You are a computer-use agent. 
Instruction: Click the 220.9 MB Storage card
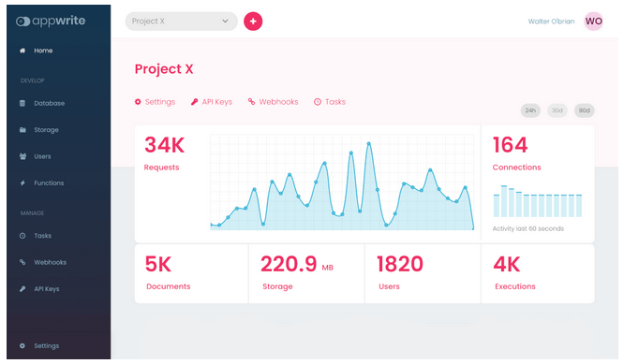306,274
